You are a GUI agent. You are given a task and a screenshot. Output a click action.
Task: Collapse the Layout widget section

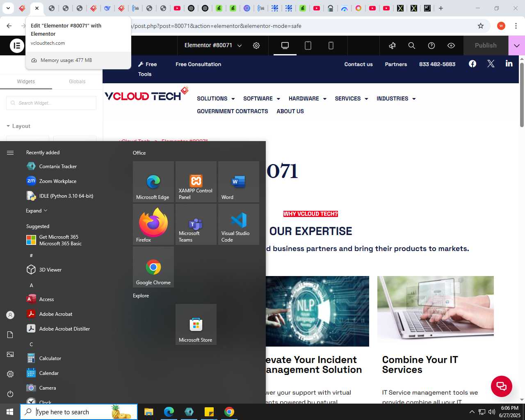(18, 126)
